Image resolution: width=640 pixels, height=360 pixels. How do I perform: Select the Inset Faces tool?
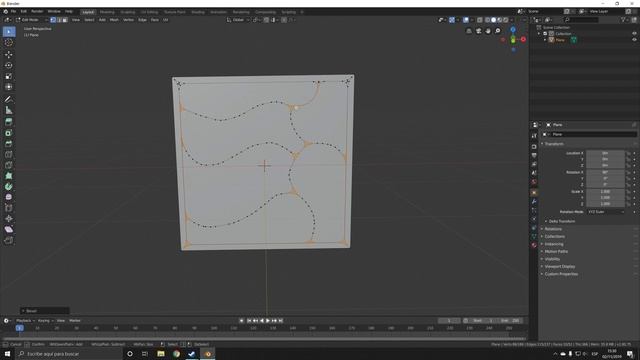pos(9,133)
